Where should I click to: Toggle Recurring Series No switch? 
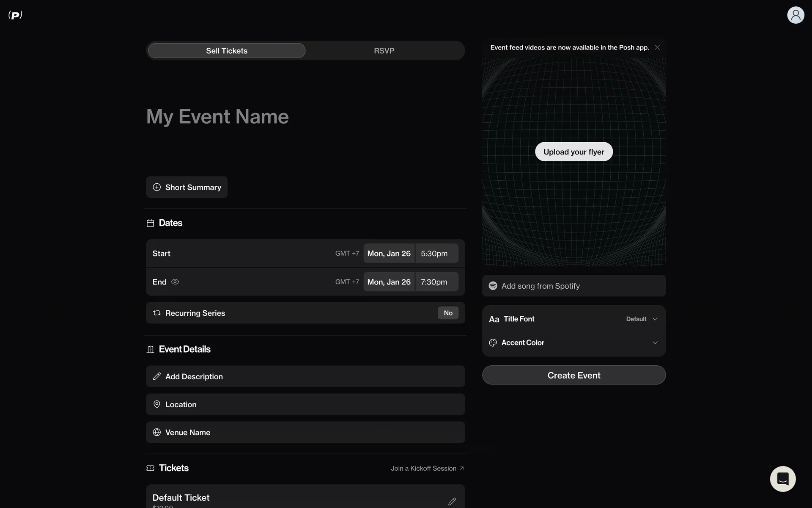coord(448,313)
